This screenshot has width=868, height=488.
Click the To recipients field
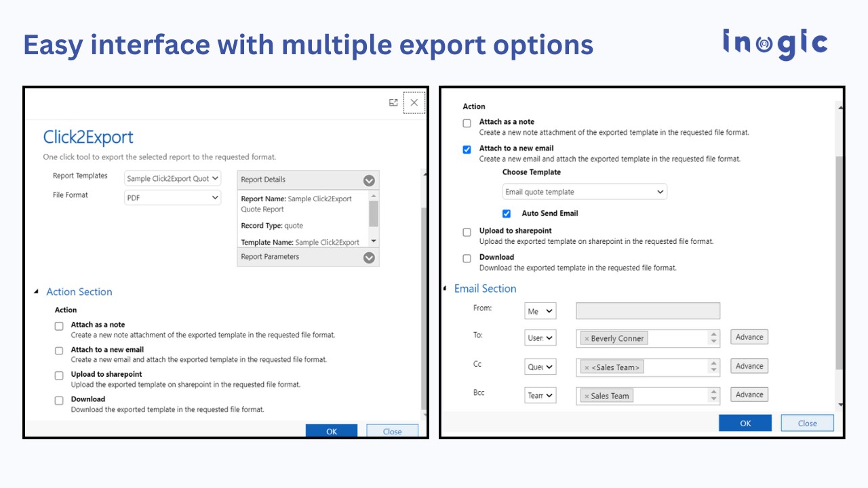click(x=648, y=338)
